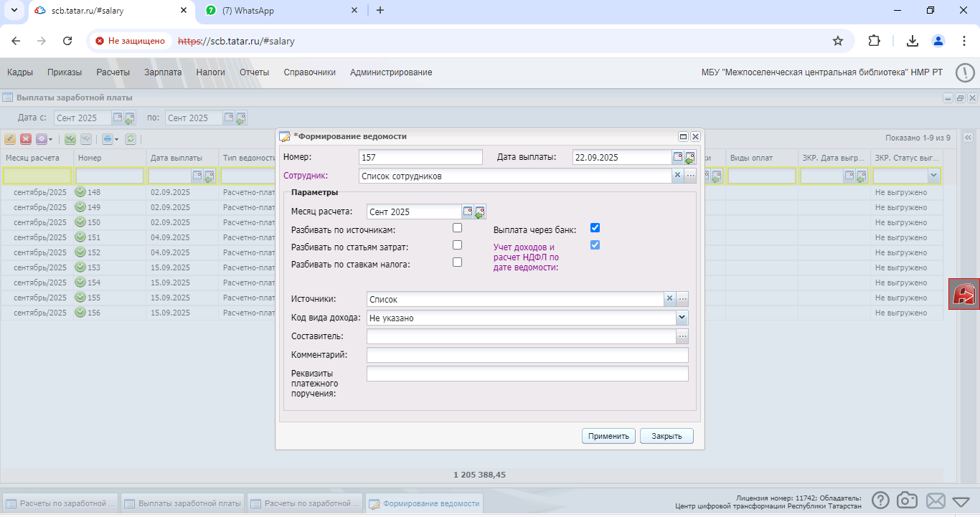Click the help question mark icon at bottom
The image size is (980, 517).
click(881, 501)
